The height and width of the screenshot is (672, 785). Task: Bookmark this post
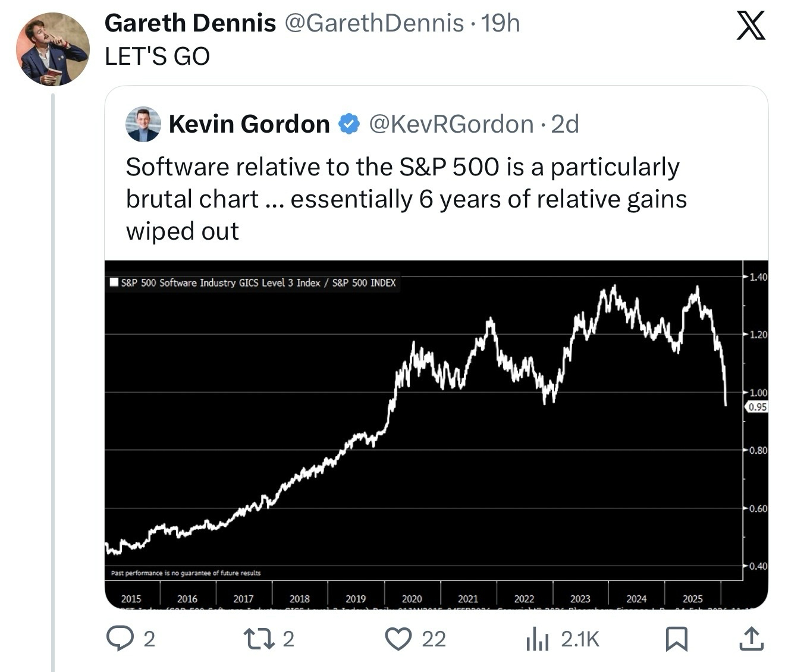[x=676, y=639]
